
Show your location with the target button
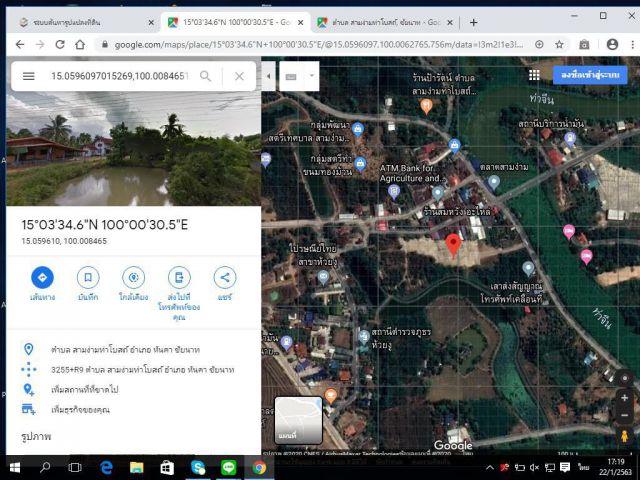tap(624, 378)
